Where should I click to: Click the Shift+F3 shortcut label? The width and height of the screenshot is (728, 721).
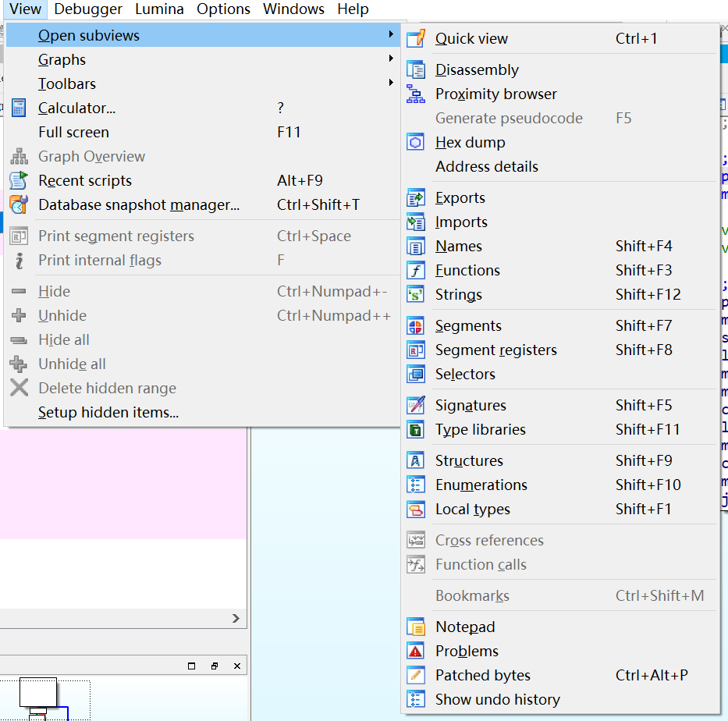pos(644,270)
